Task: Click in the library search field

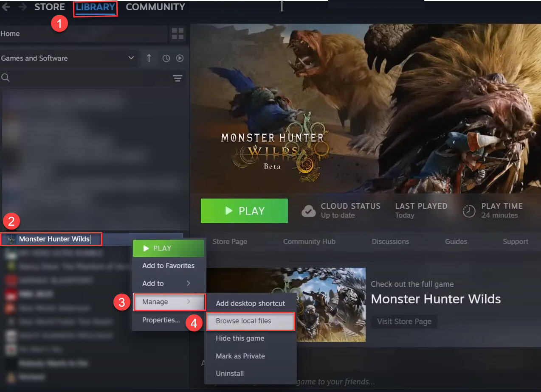Action: 85,78
